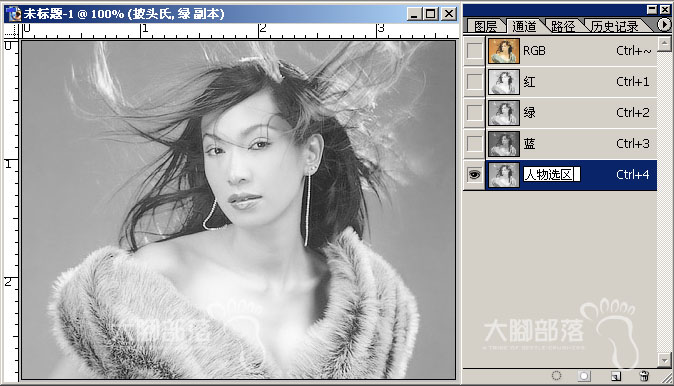Toggle visibility box of the 蓝 channel
674x386 pixels.
tap(475, 144)
